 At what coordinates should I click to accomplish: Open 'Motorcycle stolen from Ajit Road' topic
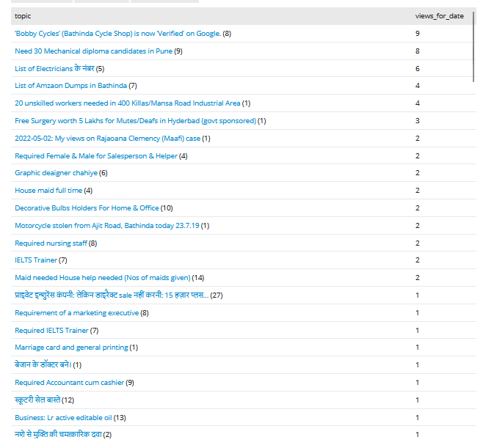point(107,226)
